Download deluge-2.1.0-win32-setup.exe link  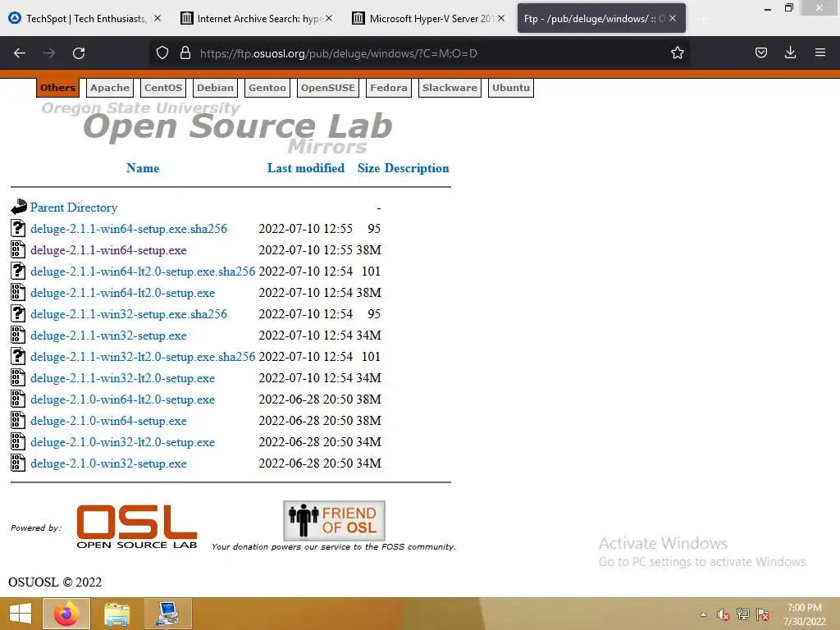pos(109,463)
